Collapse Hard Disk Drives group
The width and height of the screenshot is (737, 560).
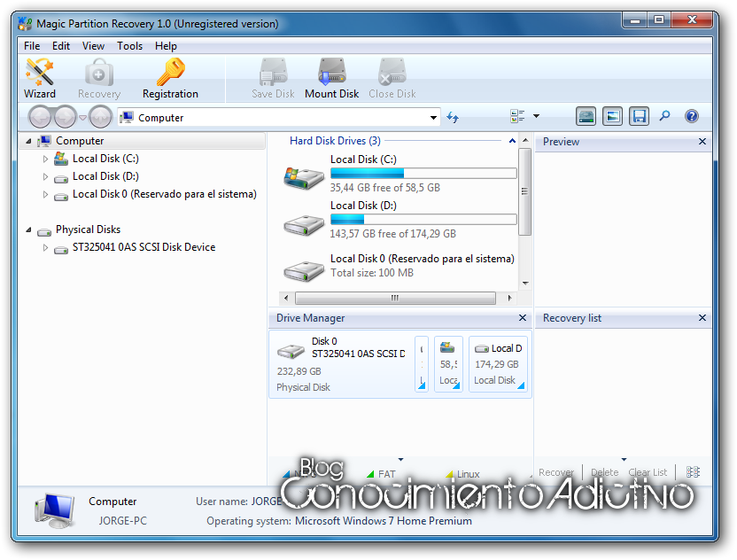[512, 141]
